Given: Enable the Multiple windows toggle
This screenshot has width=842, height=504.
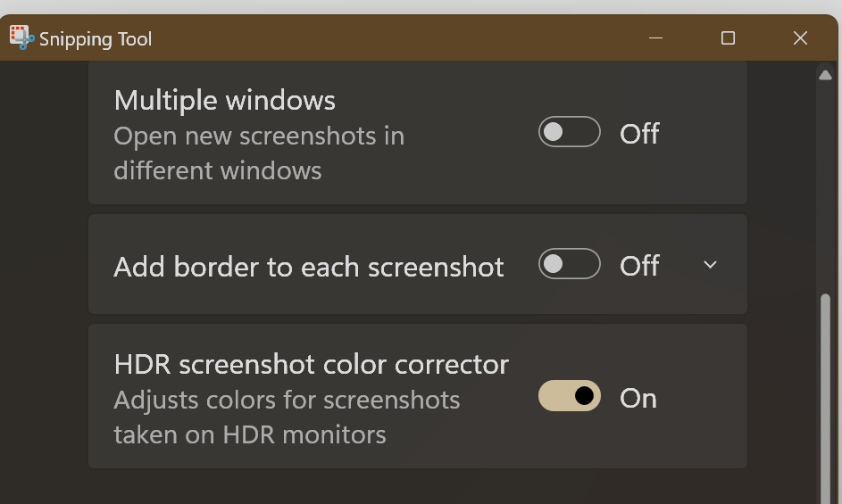Looking at the screenshot, I should (x=569, y=131).
